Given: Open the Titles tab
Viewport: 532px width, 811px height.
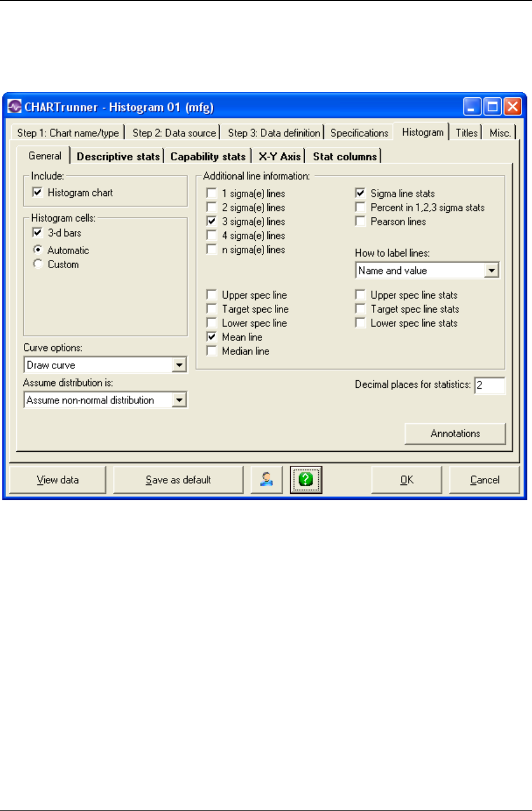Looking at the screenshot, I should [467, 133].
